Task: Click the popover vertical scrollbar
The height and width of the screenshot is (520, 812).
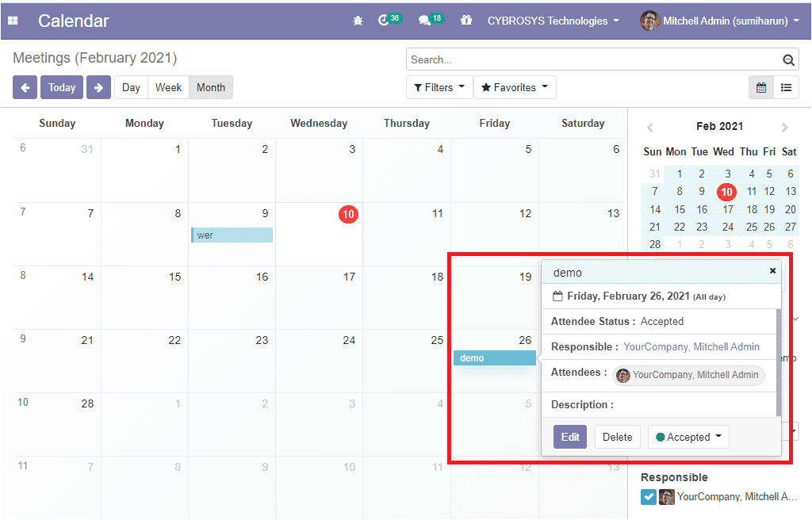Action: pos(779,362)
